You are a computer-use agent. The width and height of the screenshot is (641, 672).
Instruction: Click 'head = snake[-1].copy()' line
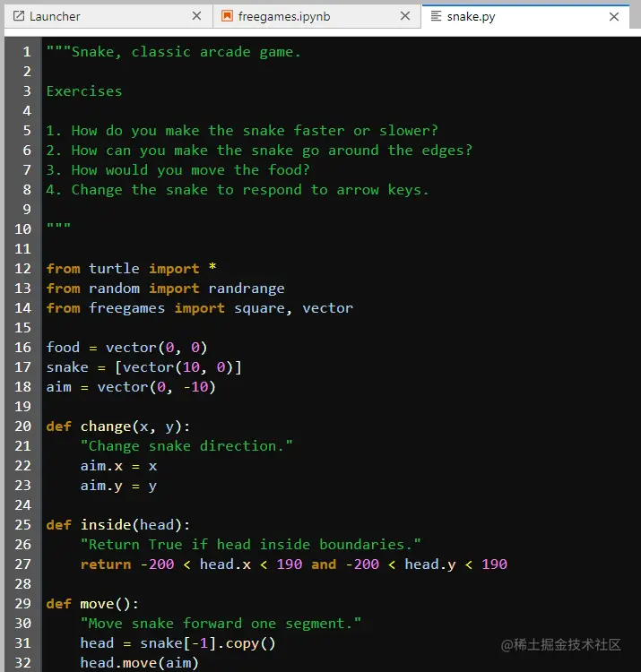[178, 643]
